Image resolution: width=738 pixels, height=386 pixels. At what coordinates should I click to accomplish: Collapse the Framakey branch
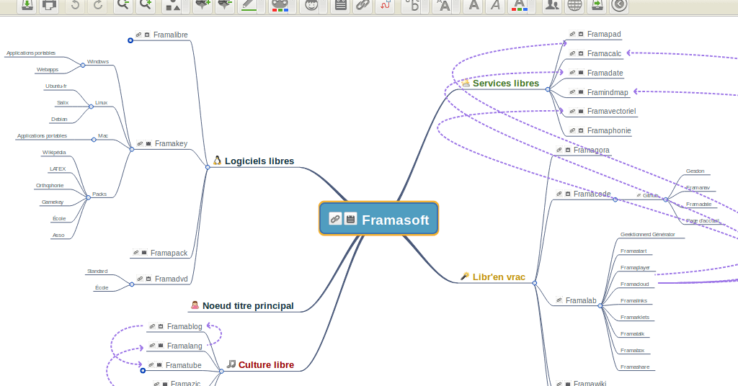(x=132, y=149)
